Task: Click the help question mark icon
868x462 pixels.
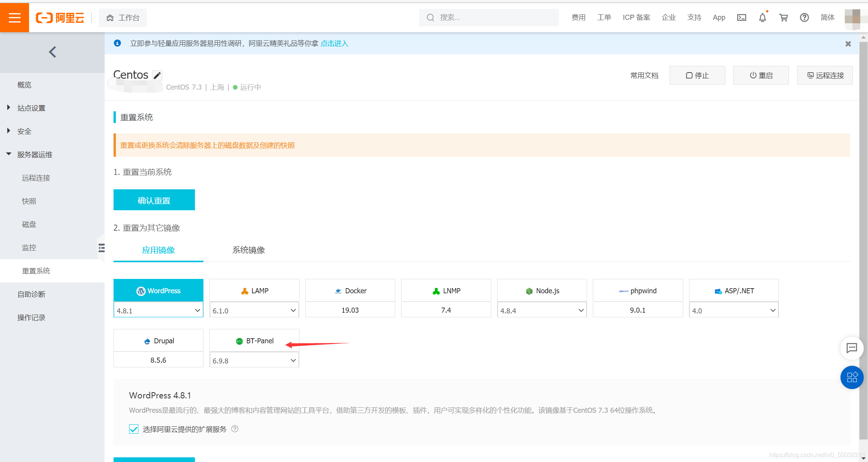Action: pyautogui.click(x=804, y=17)
